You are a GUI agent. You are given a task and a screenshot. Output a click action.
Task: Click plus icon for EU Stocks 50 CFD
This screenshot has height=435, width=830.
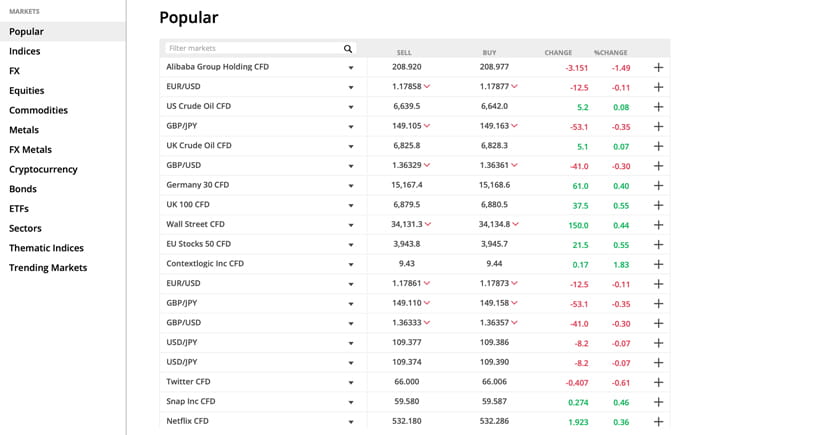tap(658, 244)
